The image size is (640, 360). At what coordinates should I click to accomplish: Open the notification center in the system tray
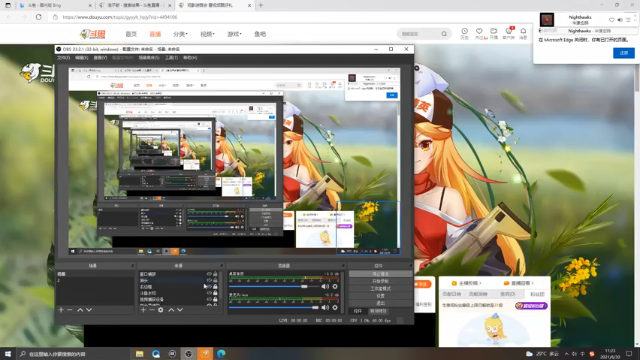click(629, 353)
